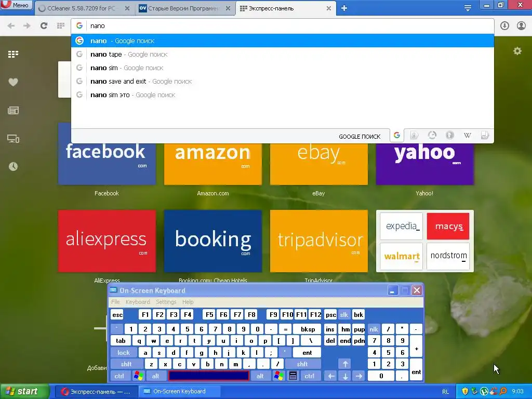
Task: Click the Windows logo key beside left alt
Action: (x=138, y=376)
